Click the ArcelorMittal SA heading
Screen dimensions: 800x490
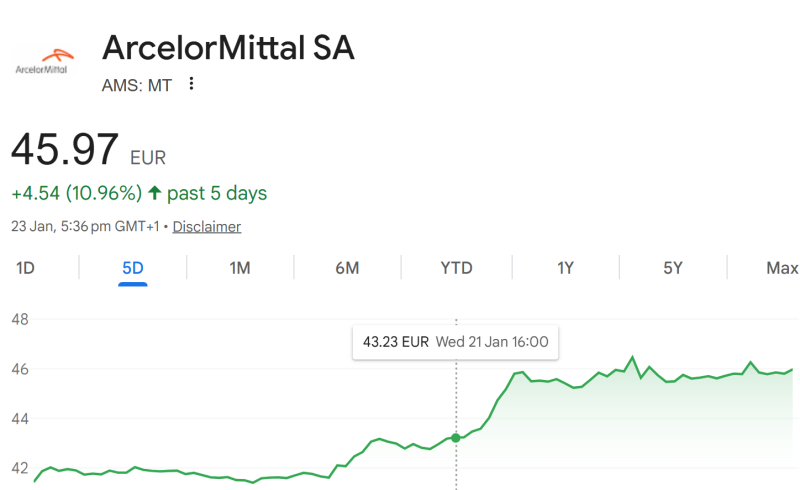pyautogui.click(x=228, y=48)
